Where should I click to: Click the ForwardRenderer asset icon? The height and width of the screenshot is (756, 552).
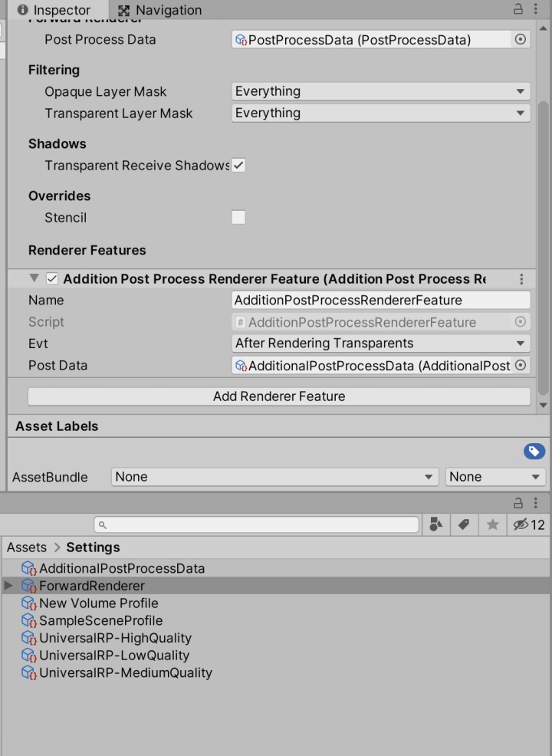[29, 586]
